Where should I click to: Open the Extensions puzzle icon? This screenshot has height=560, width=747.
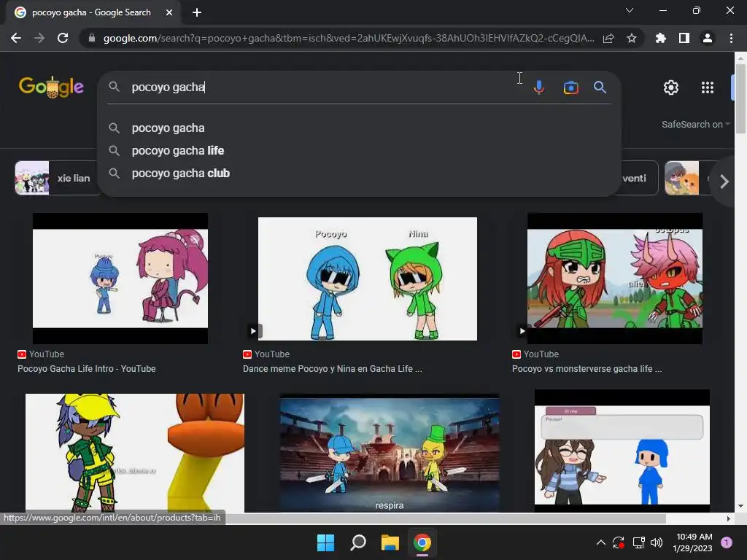click(661, 38)
